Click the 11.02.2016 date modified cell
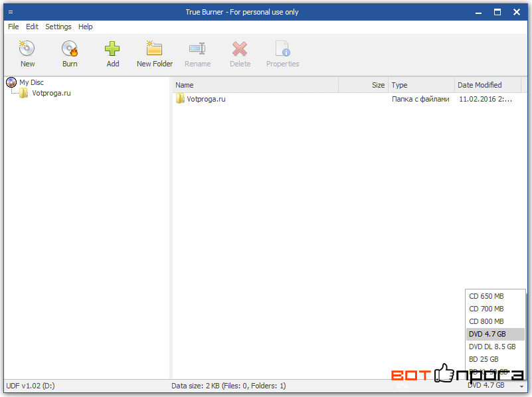The height and width of the screenshot is (397, 532). click(x=486, y=99)
